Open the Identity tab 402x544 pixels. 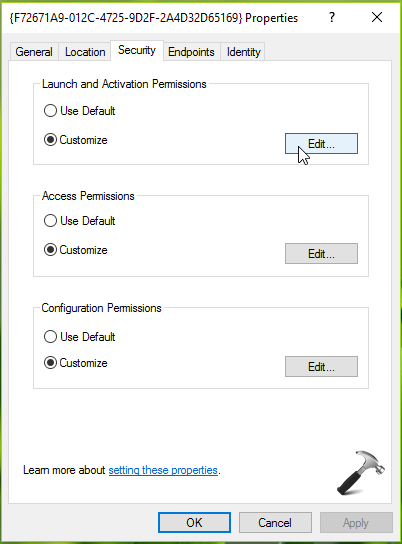click(x=243, y=52)
